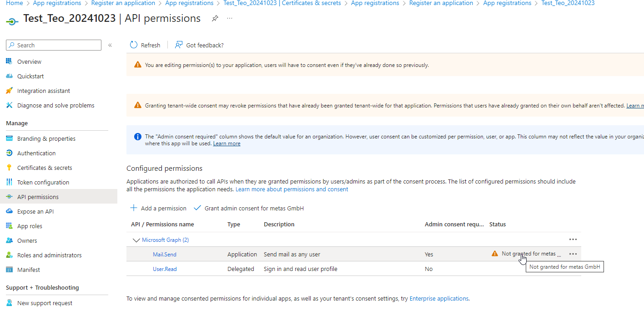Open Token configuration in the sidebar

pyautogui.click(x=43, y=182)
